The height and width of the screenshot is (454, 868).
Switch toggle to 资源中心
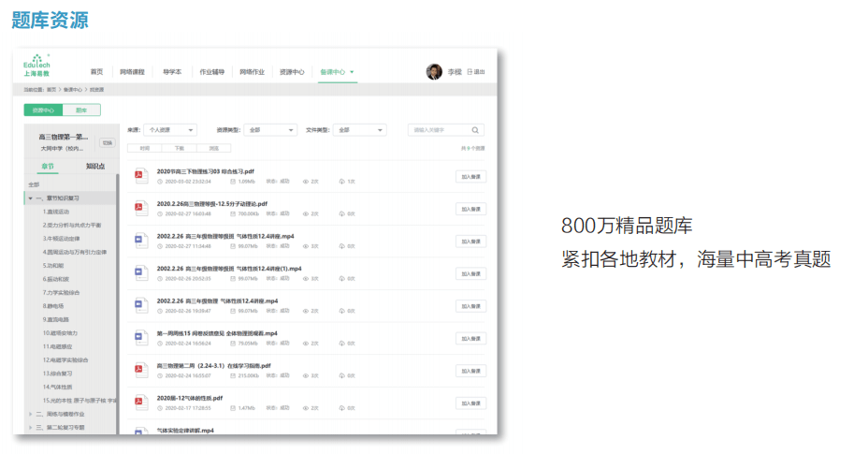click(43, 110)
